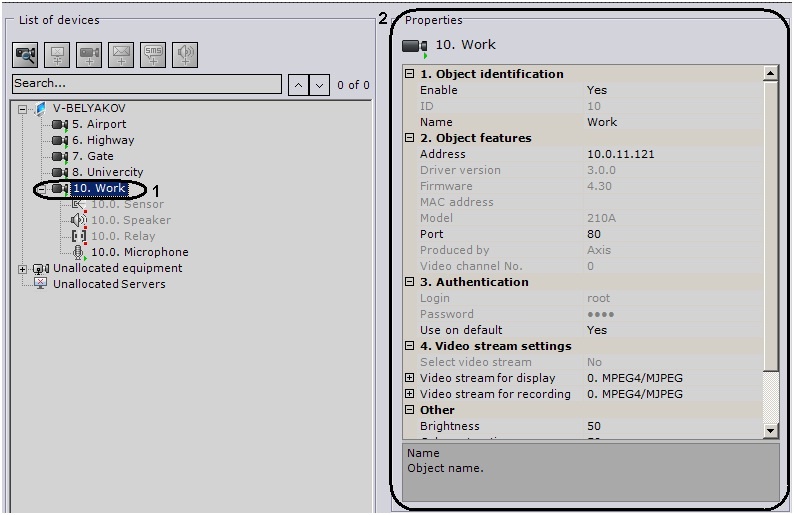Collapse 3. Authentication section
794x515 pixels.
point(410,282)
